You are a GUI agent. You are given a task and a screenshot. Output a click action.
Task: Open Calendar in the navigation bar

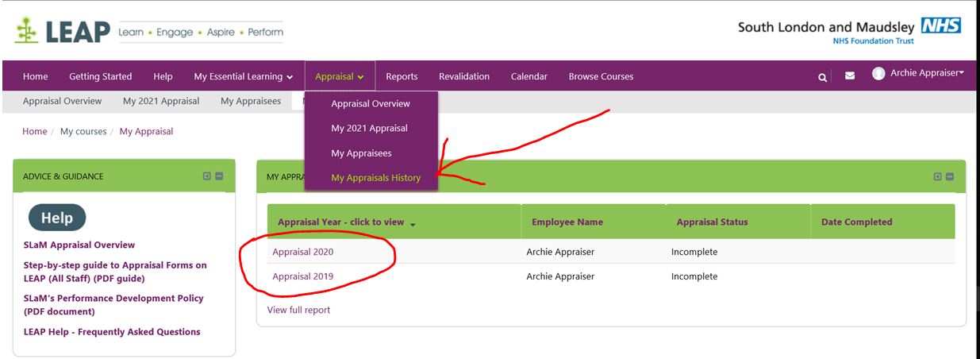(529, 76)
